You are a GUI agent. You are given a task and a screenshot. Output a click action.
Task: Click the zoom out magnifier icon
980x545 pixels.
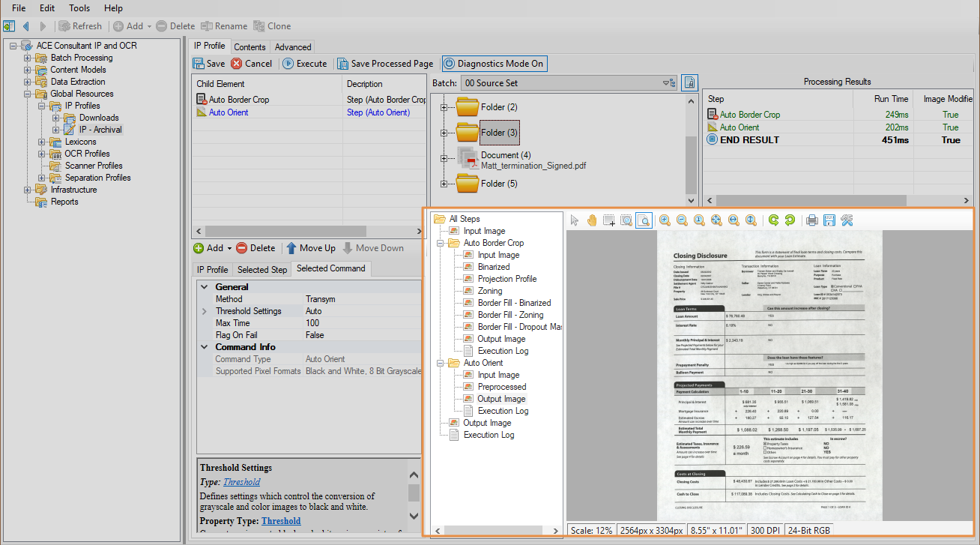tap(682, 220)
